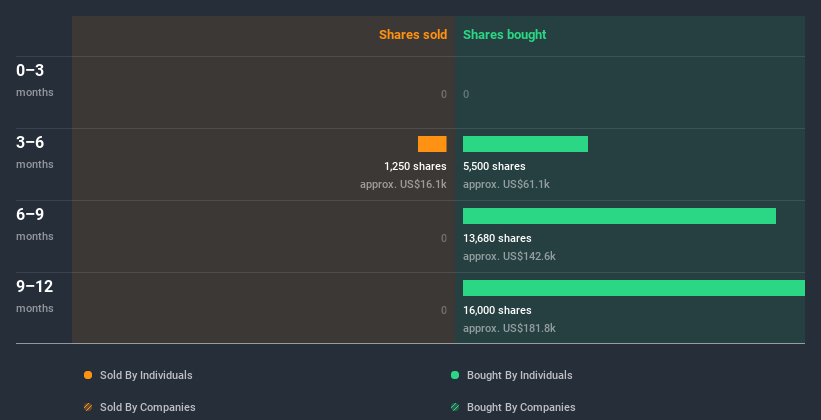Select the orange 1,250 shares sold bar
The image size is (821, 420).
click(x=432, y=144)
